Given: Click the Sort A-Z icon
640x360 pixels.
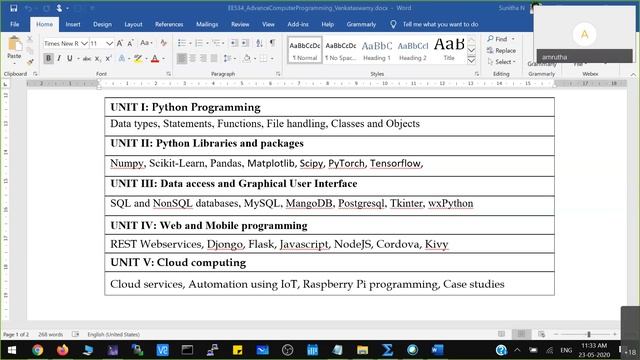Looking at the screenshot, I should click(x=259, y=43).
